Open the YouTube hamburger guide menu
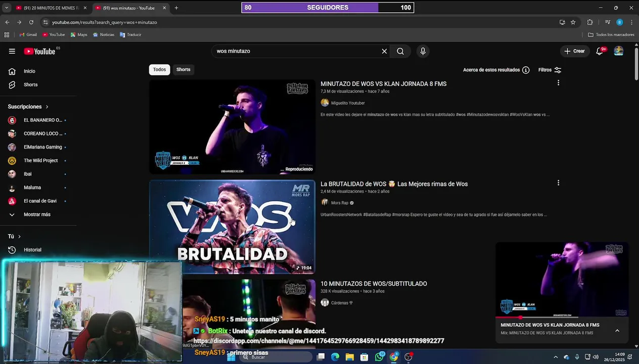 pos(12,51)
